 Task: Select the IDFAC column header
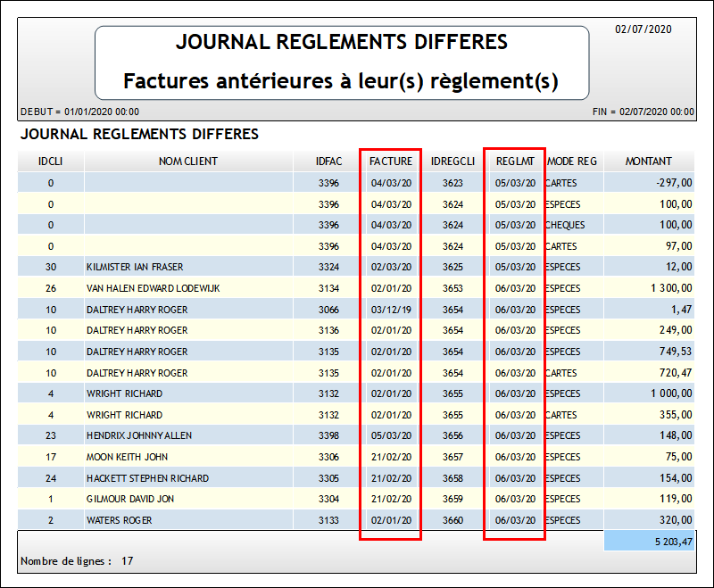[328, 161]
